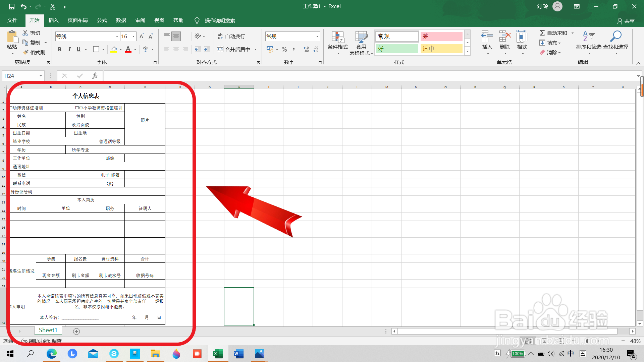This screenshot has height=362, width=644.
Task: Click the Insert Function fx icon
Action: (95, 76)
